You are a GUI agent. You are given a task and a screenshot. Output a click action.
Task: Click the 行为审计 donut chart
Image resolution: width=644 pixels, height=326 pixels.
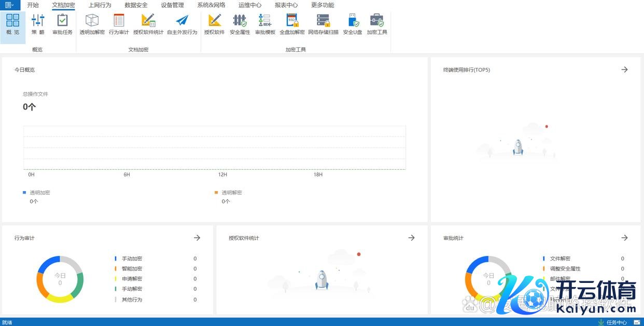pyautogui.click(x=60, y=279)
